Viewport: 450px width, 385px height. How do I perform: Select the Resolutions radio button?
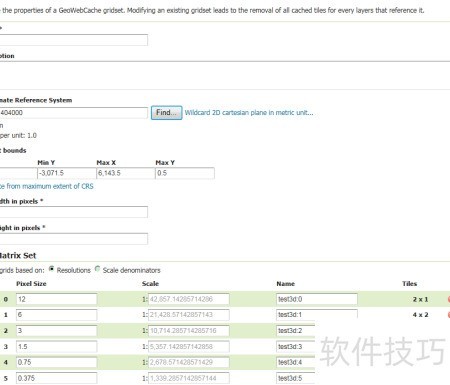coord(51,269)
